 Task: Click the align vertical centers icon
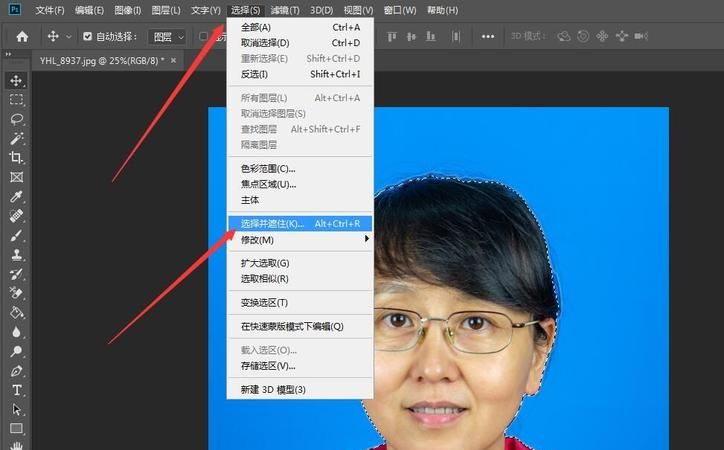pyautogui.click(x=411, y=36)
